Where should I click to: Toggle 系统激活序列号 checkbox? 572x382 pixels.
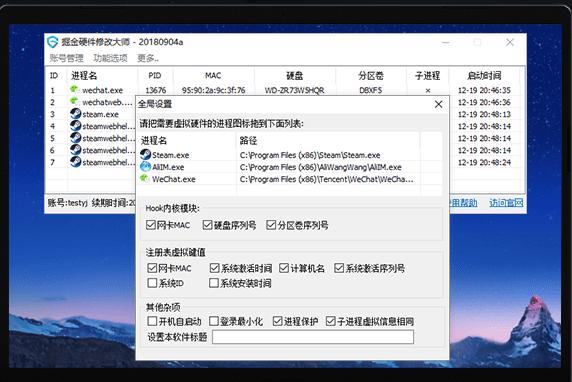click(x=339, y=268)
